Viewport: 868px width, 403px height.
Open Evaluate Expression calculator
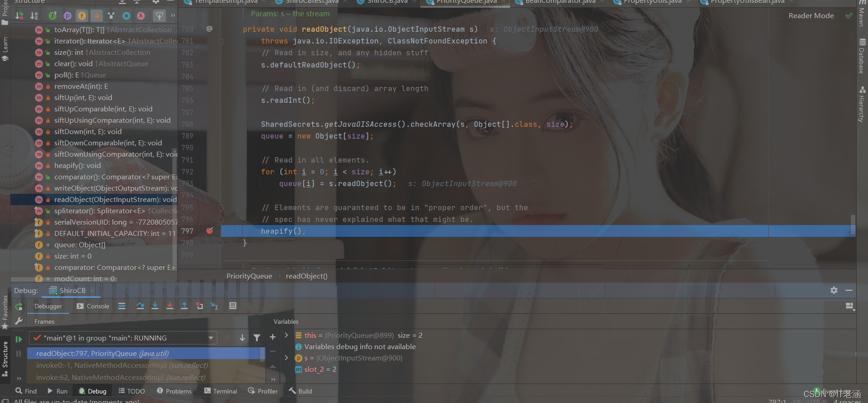point(233,306)
